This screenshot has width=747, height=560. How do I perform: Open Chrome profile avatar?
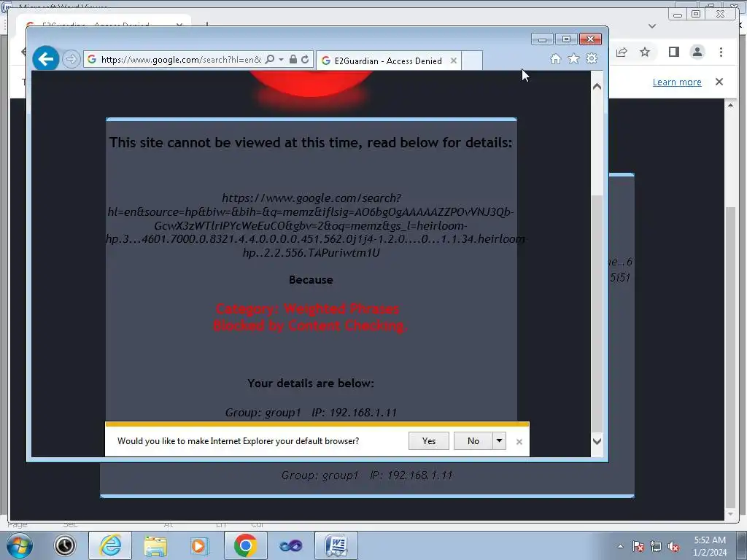click(x=697, y=52)
